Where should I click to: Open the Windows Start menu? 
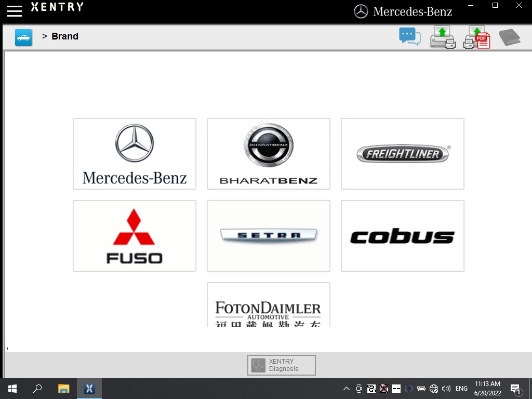[x=12, y=389]
